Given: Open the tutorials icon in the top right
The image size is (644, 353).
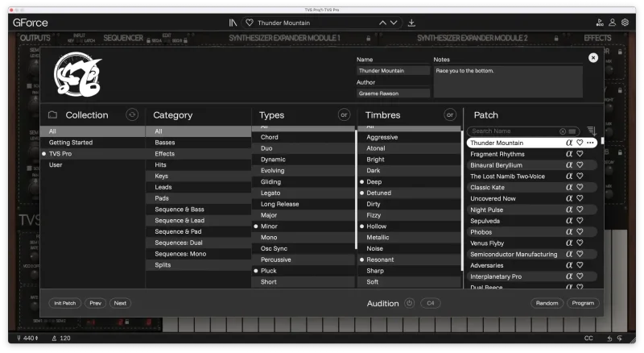Looking at the screenshot, I should [x=600, y=23].
